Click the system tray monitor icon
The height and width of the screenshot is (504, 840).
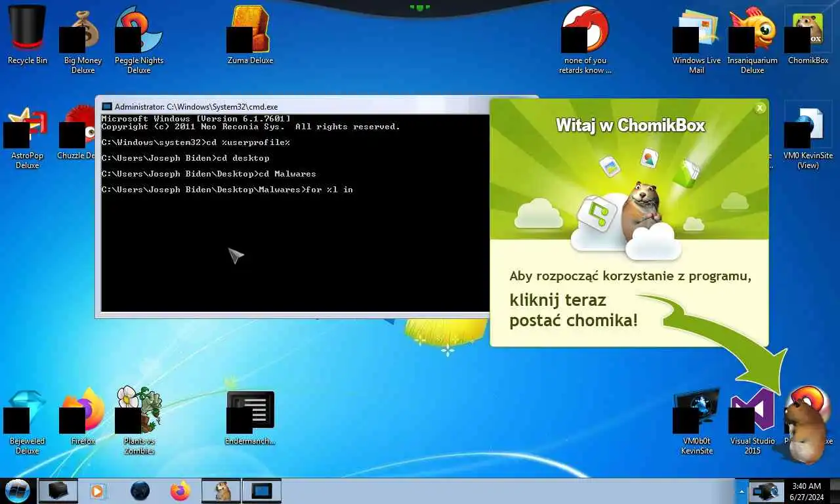coord(765,491)
